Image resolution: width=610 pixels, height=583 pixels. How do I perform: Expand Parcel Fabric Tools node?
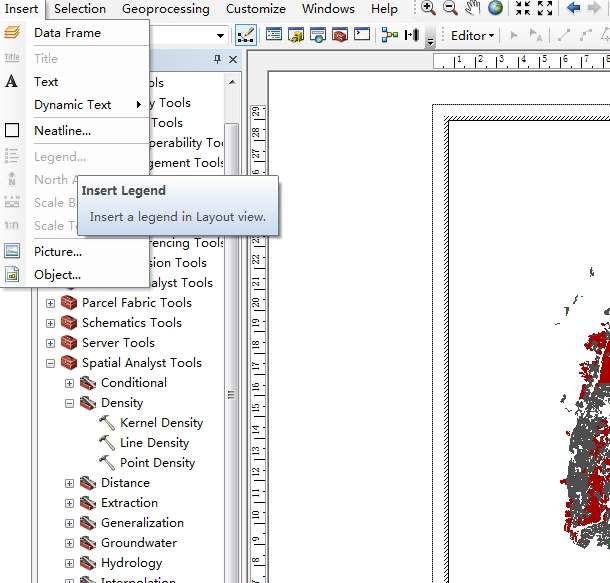coord(50,303)
